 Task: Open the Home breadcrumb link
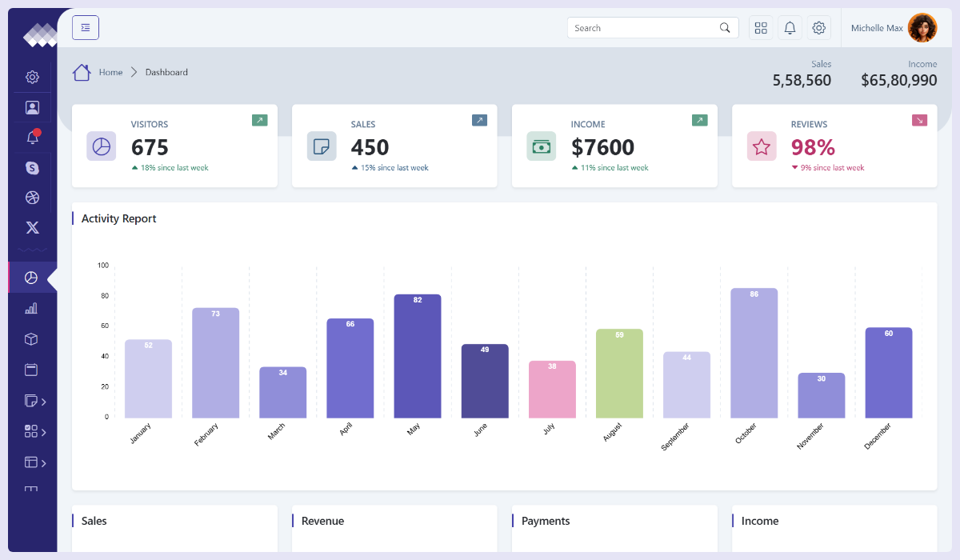click(x=110, y=72)
